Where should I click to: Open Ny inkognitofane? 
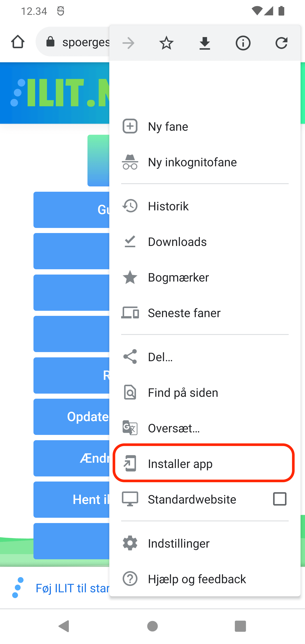[192, 162]
